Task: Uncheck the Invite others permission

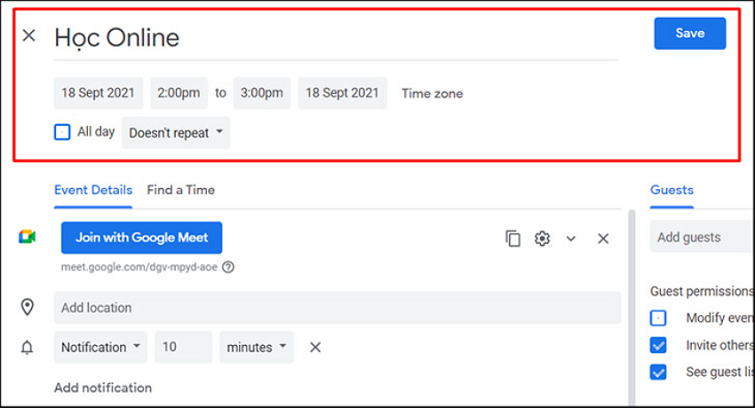Action: (658, 345)
